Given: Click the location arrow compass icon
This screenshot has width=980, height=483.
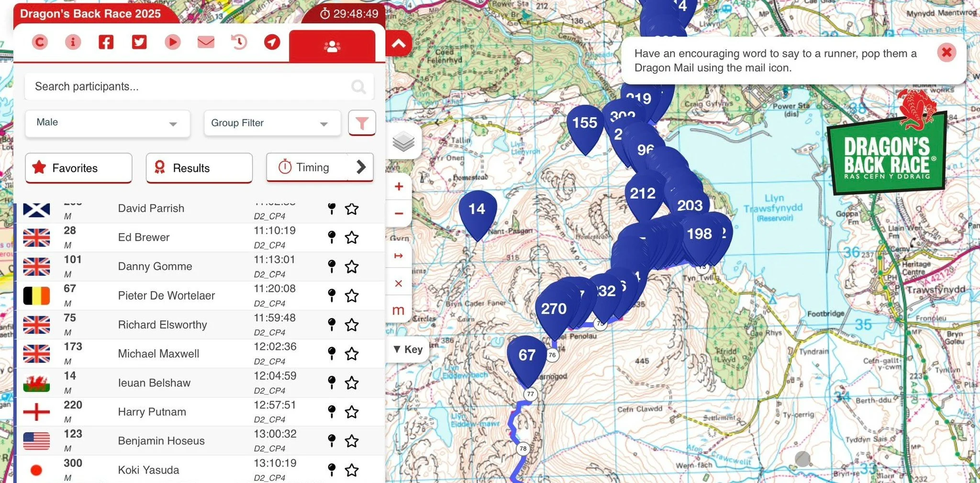Looking at the screenshot, I should pyautogui.click(x=272, y=42).
